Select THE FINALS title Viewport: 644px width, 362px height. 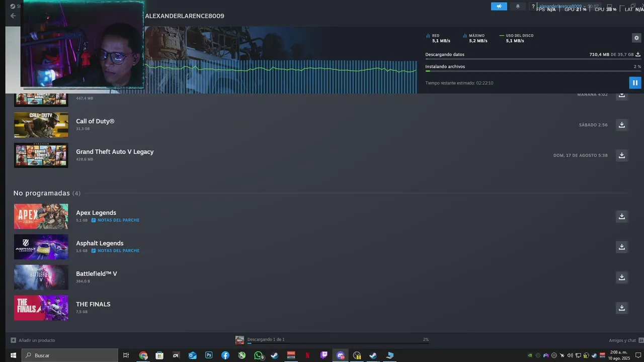[x=93, y=304]
